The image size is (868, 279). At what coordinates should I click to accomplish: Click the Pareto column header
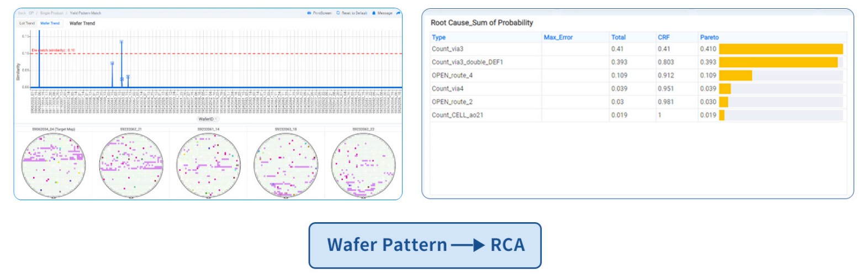click(709, 37)
